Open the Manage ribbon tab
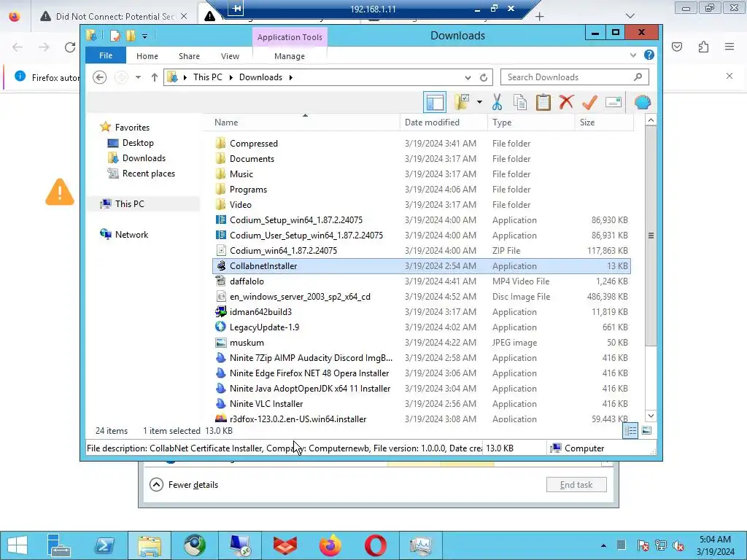Screen dimensions: 747x560 point(290,56)
